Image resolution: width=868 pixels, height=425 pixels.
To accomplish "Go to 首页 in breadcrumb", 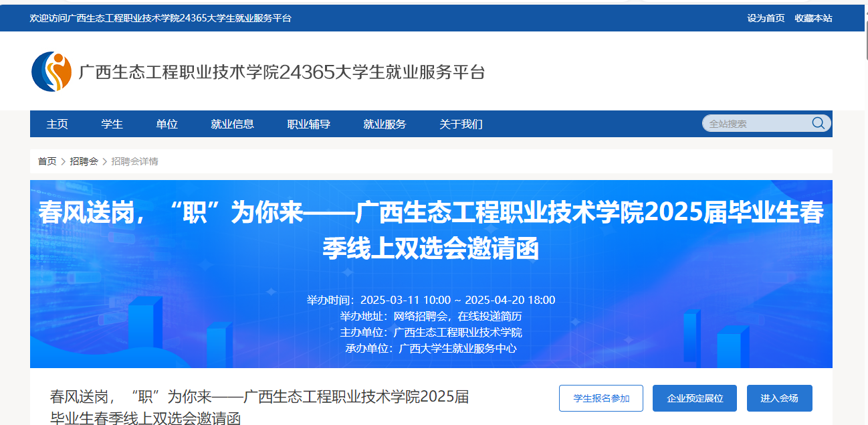I will (x=47, y=161).
